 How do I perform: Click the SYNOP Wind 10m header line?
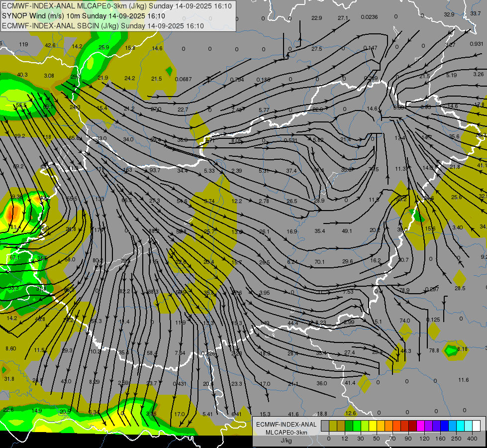[83, 16]
